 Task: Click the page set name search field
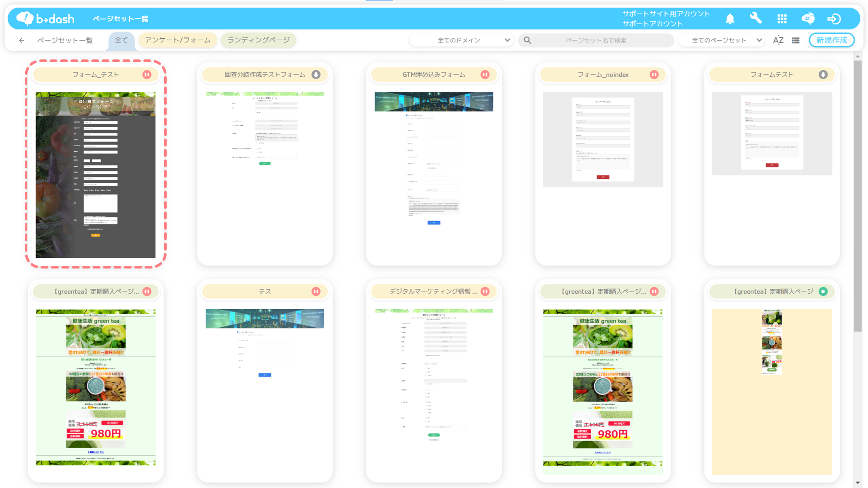coord(595,40)
